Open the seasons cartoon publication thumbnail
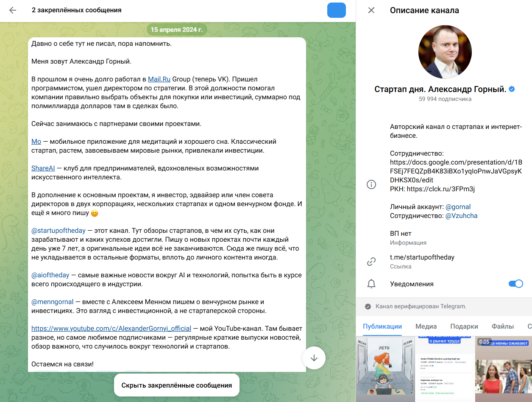 point(385,369)
